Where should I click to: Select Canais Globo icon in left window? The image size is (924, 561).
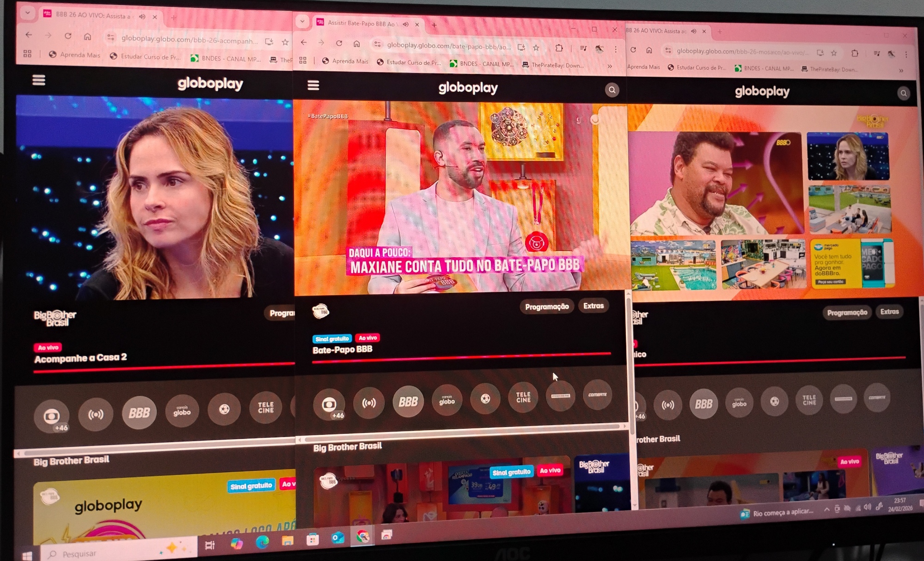point(182,411)
